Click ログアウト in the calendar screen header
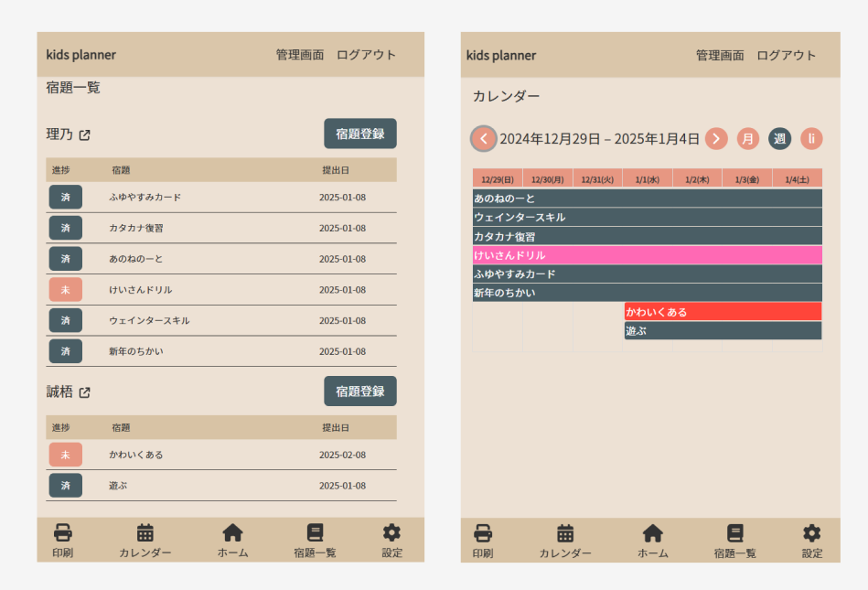This screenshot has height=590, width=868. pos(786,55)
